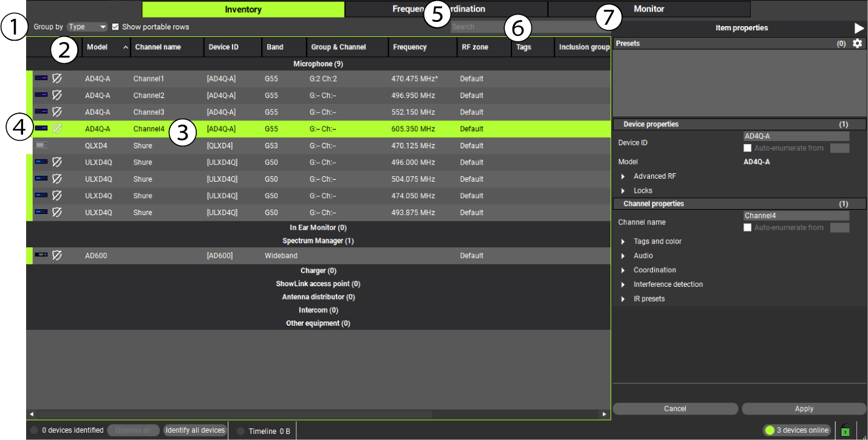Click the In Ear Monitor (0) group header
This screenshot has width=868, height=440.
click(318, 227)
